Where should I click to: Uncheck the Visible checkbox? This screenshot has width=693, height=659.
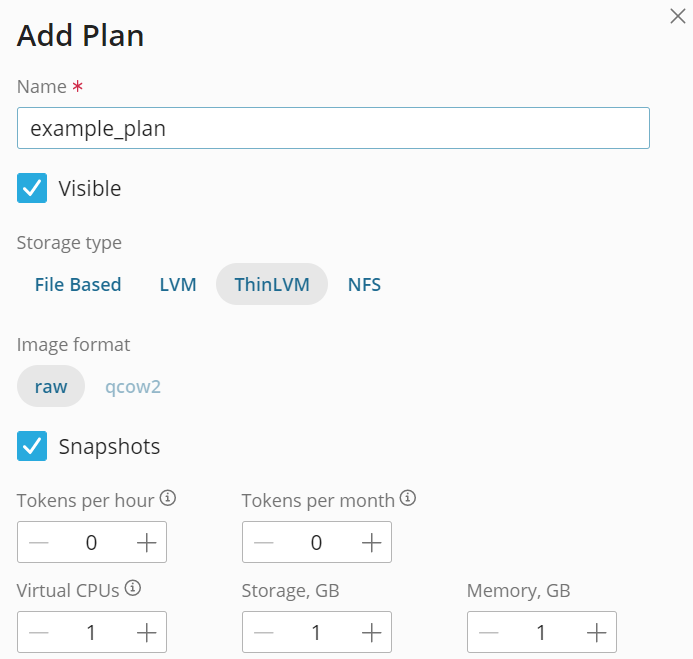[32, 187]
